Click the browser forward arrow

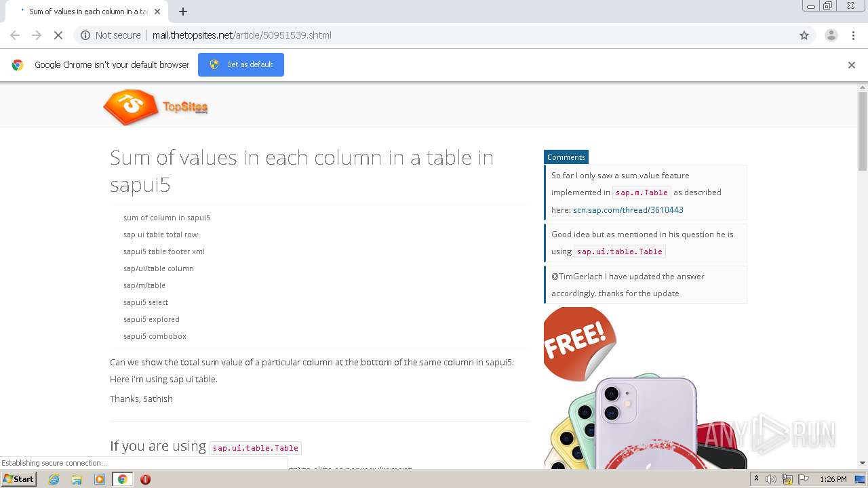click(37, 35)
